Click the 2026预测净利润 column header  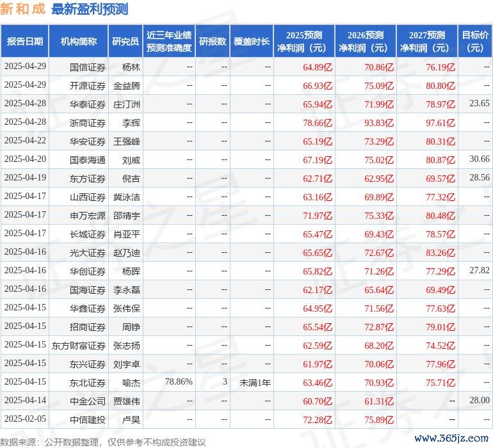366,41
